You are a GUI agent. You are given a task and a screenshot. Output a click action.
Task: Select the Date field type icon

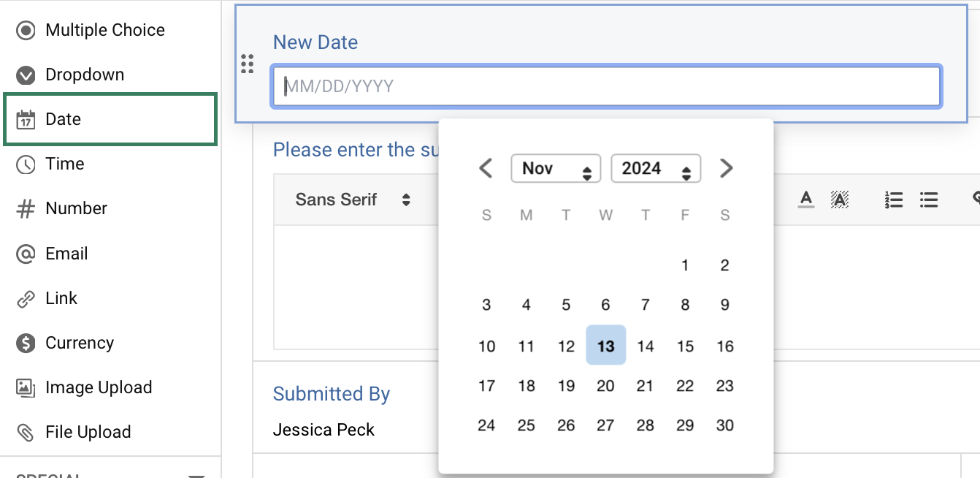[26, 120]
